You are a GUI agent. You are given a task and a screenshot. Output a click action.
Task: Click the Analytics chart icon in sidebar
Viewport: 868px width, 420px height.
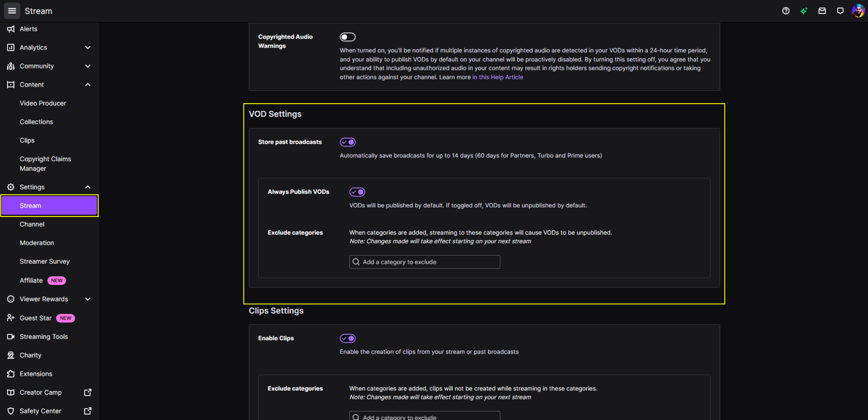click(10, 47)
